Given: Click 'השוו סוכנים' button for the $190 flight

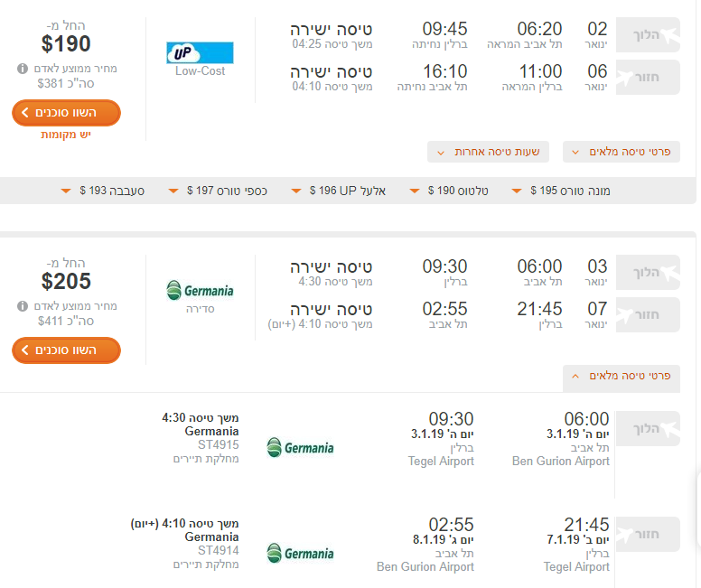Looking at the screenshot, I should pyautogui.click(x=66, y=113).
